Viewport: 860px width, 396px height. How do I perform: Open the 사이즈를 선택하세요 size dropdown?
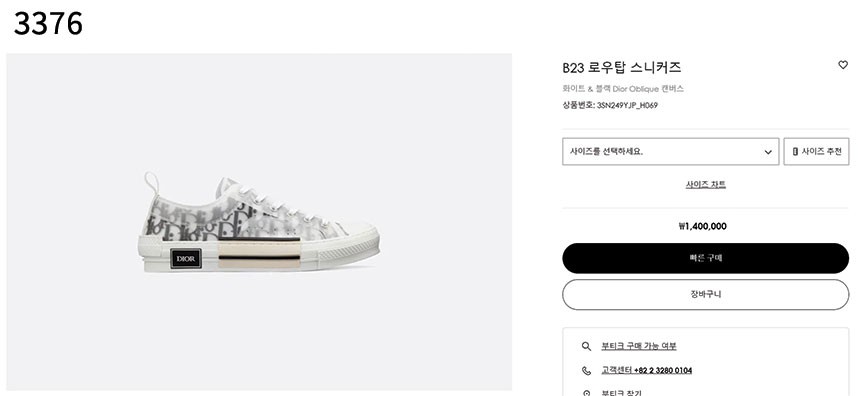tap(670, 151)
